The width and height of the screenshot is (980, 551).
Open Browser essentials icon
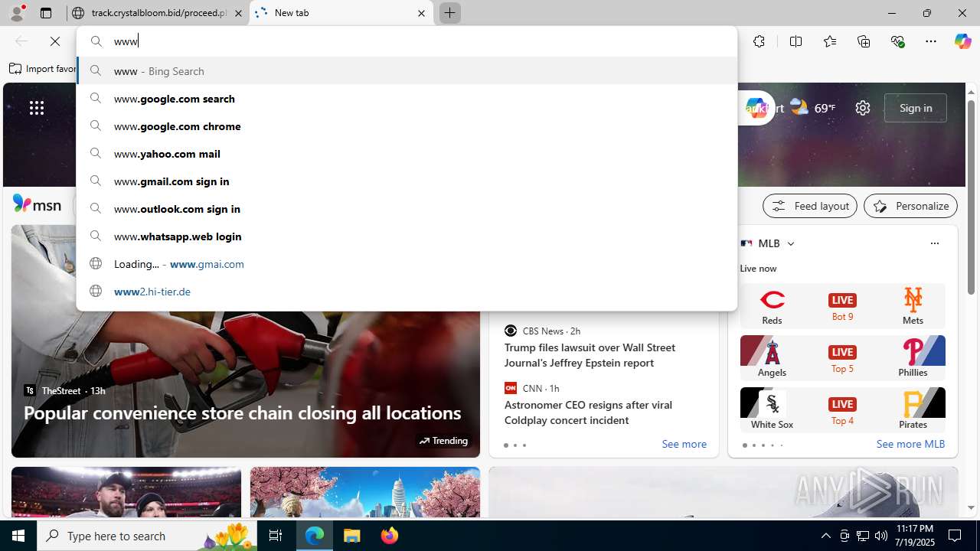point(897,41)
